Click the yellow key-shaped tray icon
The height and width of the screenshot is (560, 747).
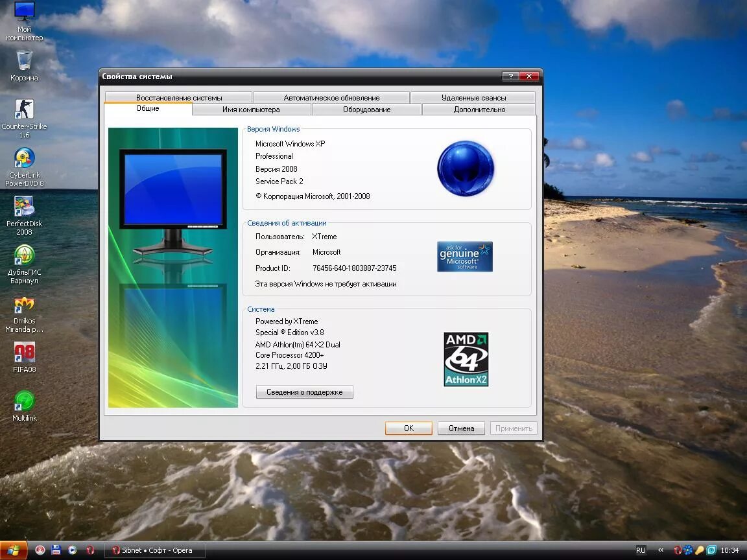700,550
